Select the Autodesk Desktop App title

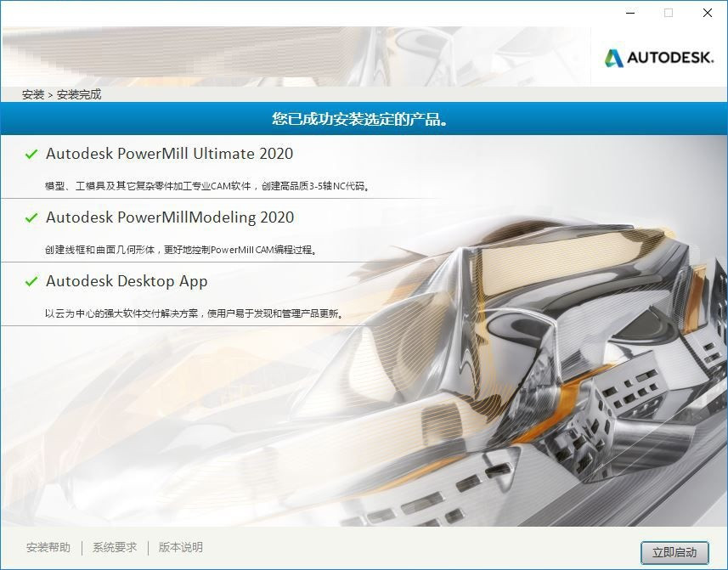point(127,281)
